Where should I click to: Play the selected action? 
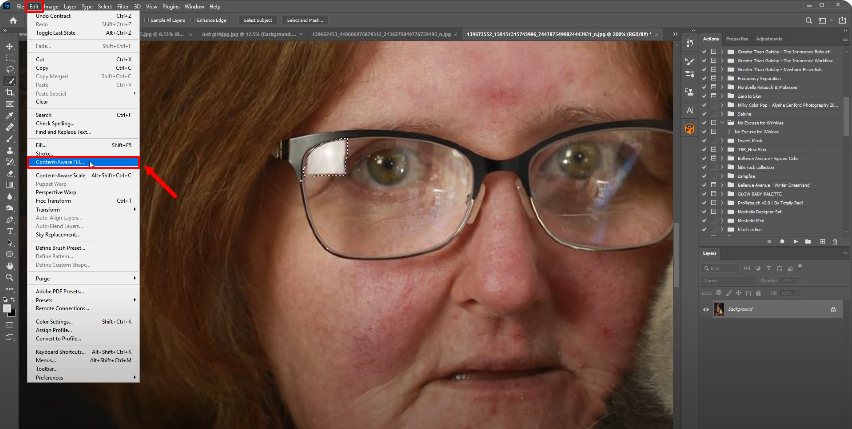[x=795, y=242]
